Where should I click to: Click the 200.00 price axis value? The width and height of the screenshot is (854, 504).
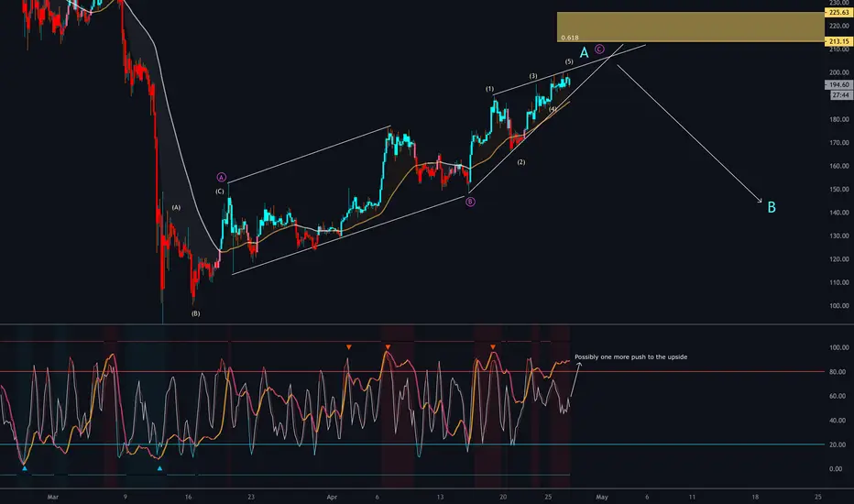click(838, 72)
